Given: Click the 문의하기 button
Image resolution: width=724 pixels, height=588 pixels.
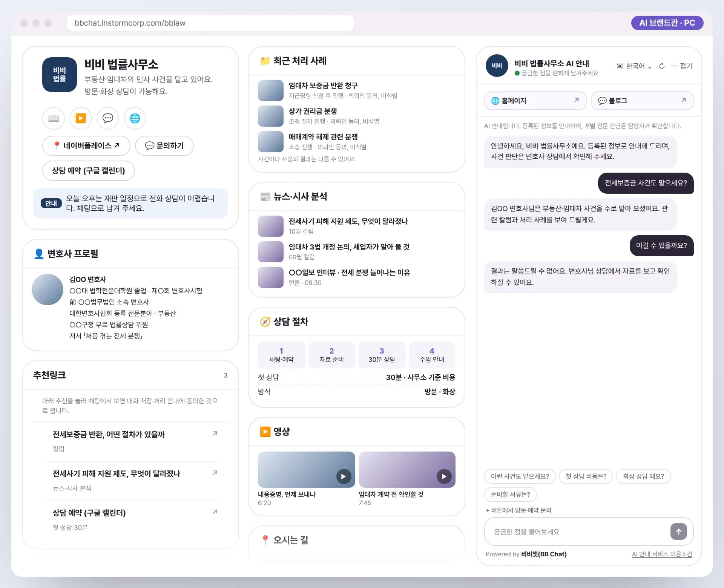Looking at the screenshot, I should (x=164, y=146).
